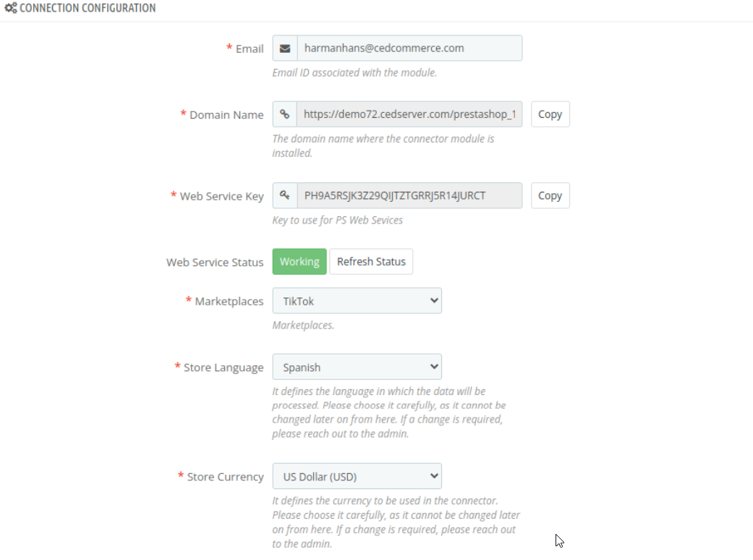Viewport: 753px width, 560px height.
Task: Click the Store Currency label
Action: click(225, 477)
